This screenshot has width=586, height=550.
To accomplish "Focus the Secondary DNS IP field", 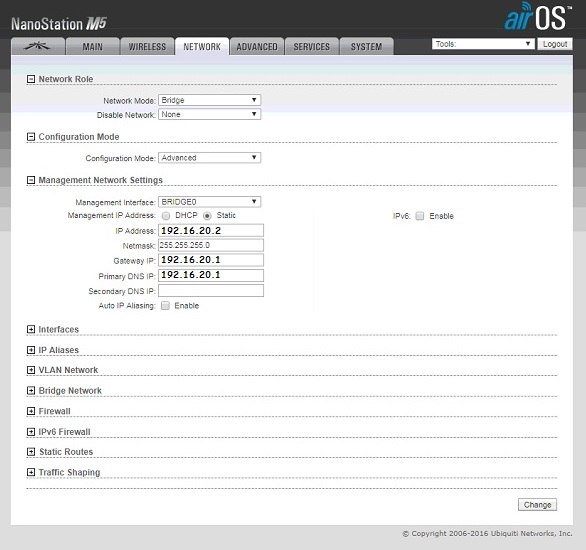I will tap(211, 291).
